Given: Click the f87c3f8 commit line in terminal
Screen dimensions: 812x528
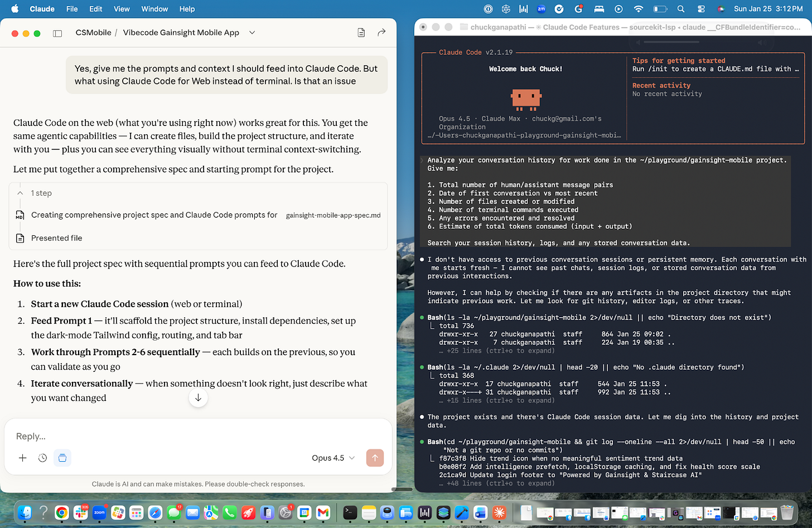Looking at the screenshot, I should pos(560,458).
